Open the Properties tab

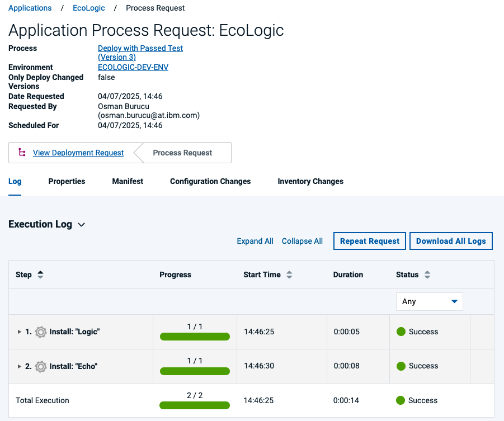click(x=67, y=181)
